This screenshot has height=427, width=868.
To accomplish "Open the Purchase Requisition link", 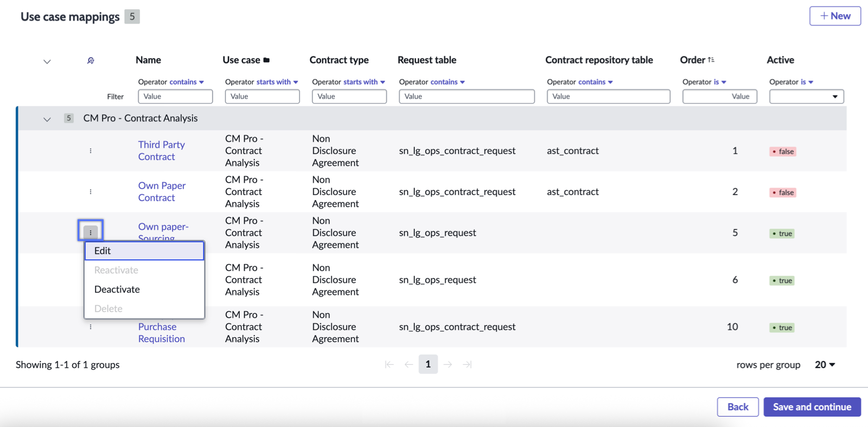I will tap(161, 333).
